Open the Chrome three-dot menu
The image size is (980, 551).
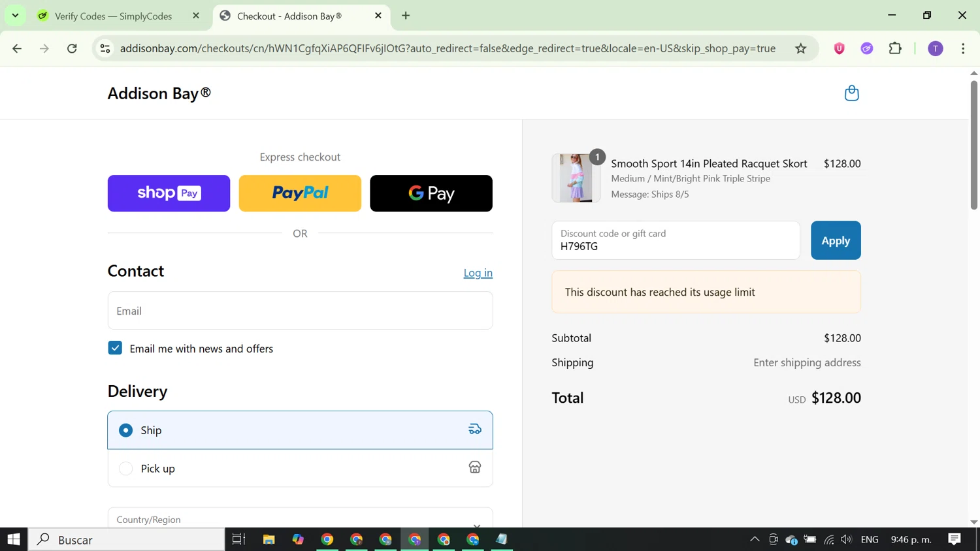pos(963,48)
